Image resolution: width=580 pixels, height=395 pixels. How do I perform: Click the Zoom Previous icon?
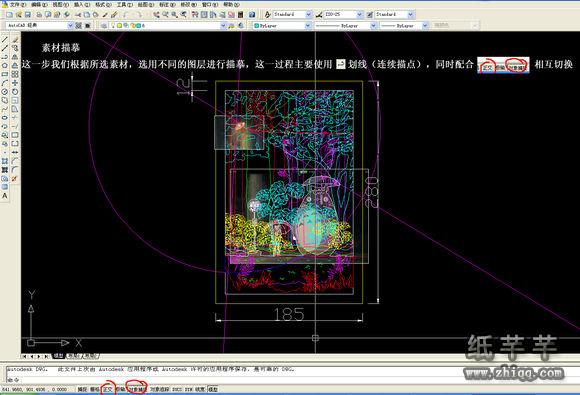(x=183, y=14)
